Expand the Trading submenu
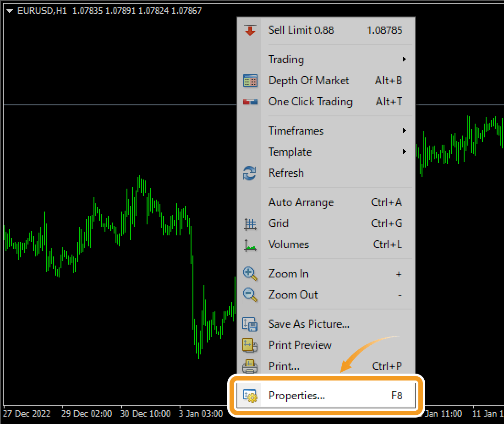 [404, 60]
